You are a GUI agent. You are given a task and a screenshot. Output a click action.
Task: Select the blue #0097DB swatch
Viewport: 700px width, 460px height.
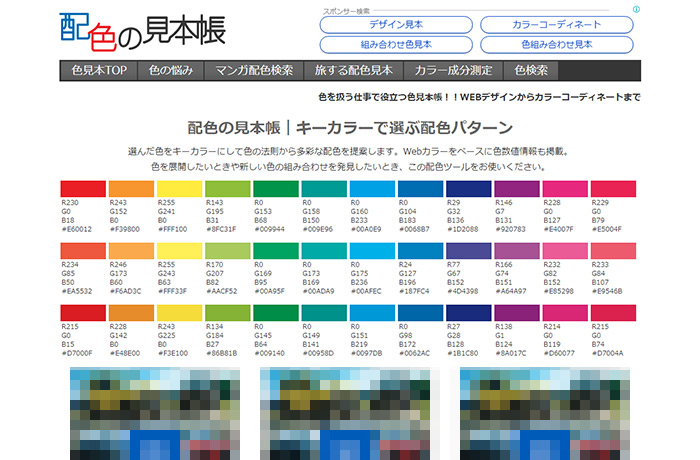pos(372,313)
